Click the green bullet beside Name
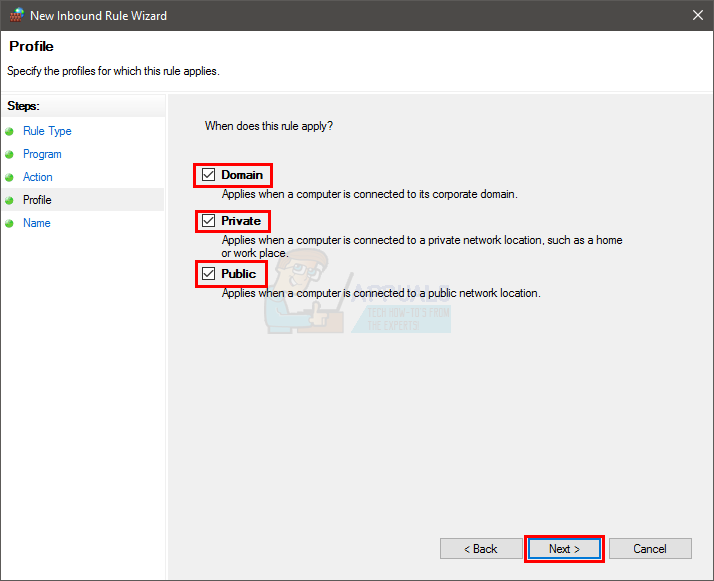Image resolution: width=714 pixels, height=581 pixels. click(x=10, y=223)
